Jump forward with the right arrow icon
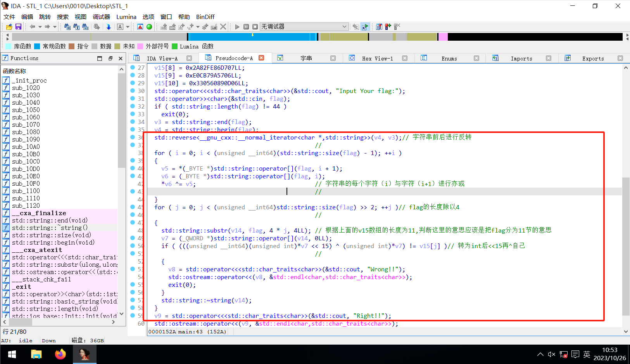Screen dimensions: 630x364 [x=47, y=27]
